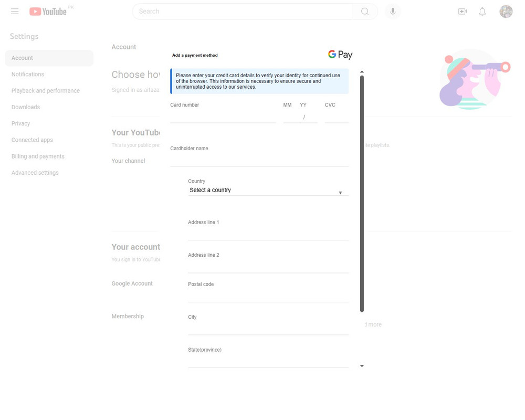Click the Cardholder name field
The height and width of the screenshot is (420, 525).
pyautogui.click(x=259, y=161)
